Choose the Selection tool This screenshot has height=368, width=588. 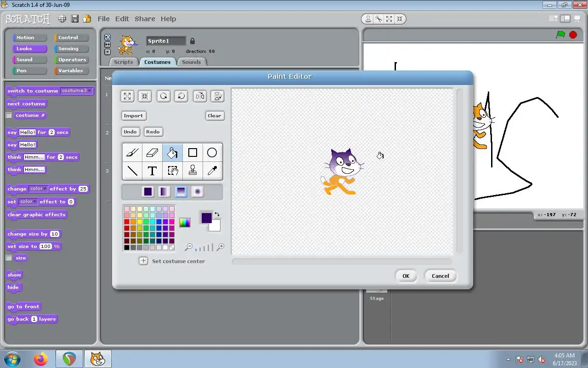point(172,171)
